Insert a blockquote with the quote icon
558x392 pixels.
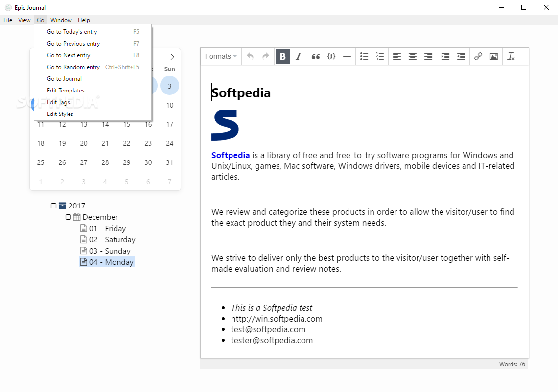316,56
